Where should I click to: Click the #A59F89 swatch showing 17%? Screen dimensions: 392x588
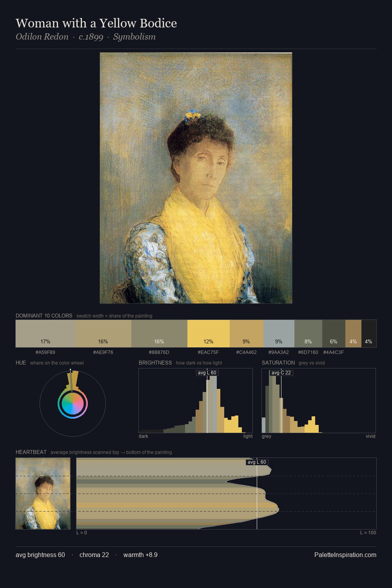pyautogui.click(x=45, y=334)
